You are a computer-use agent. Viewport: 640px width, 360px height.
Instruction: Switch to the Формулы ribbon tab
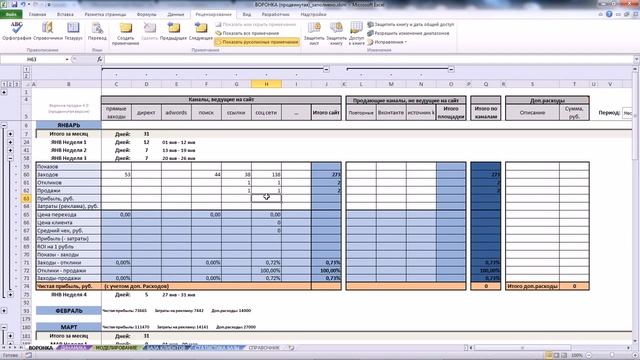pos(147,14)
